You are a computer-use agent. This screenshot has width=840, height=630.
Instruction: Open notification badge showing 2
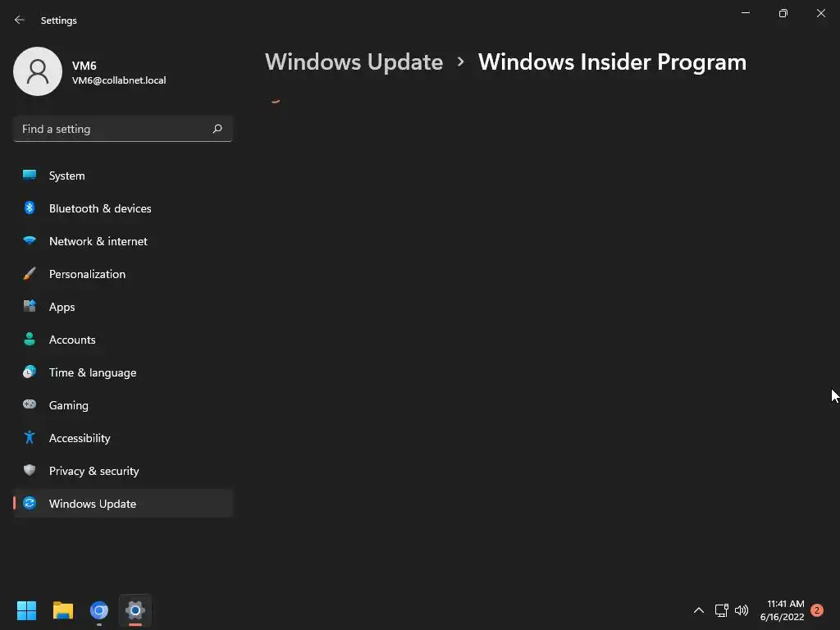coord(816,610)
